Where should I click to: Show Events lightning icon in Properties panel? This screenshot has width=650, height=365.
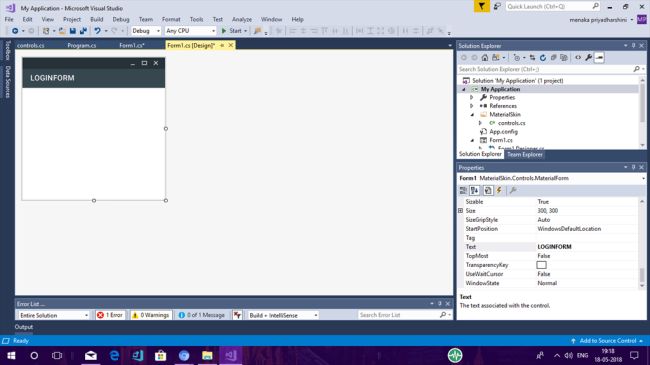[499, 190]
